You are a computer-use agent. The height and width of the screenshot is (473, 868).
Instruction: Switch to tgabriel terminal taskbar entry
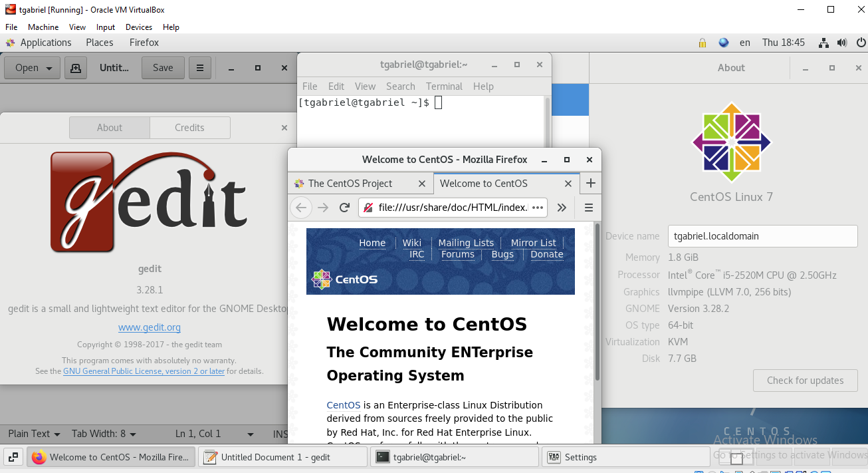click(455, 457)
